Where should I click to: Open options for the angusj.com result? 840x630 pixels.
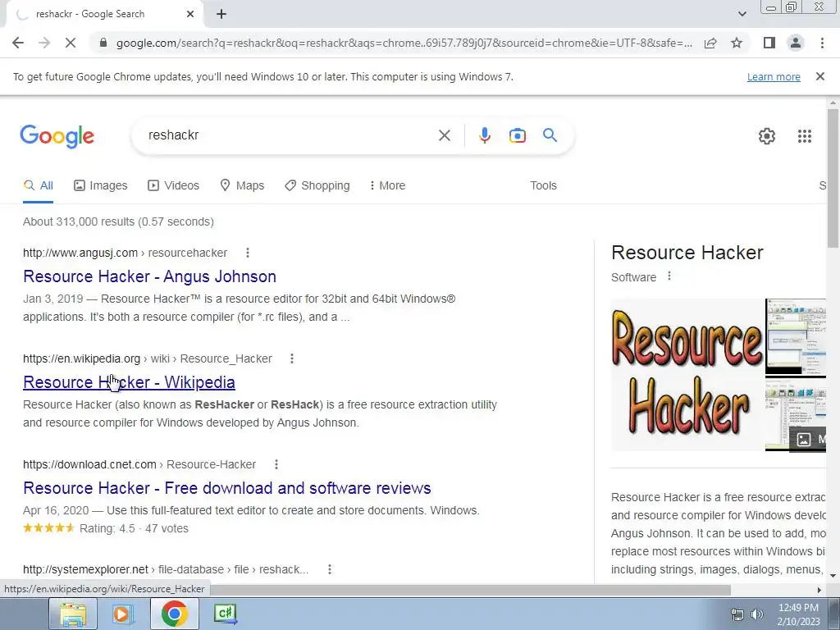click(247, 253)
